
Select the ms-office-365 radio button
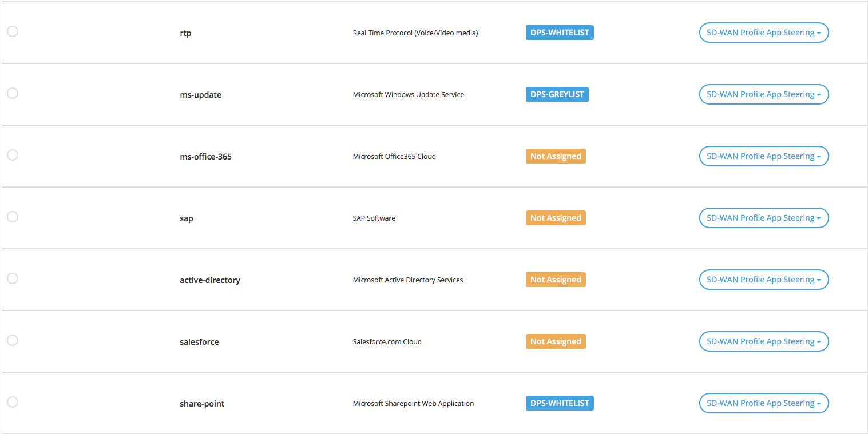(x=13, y=155)
